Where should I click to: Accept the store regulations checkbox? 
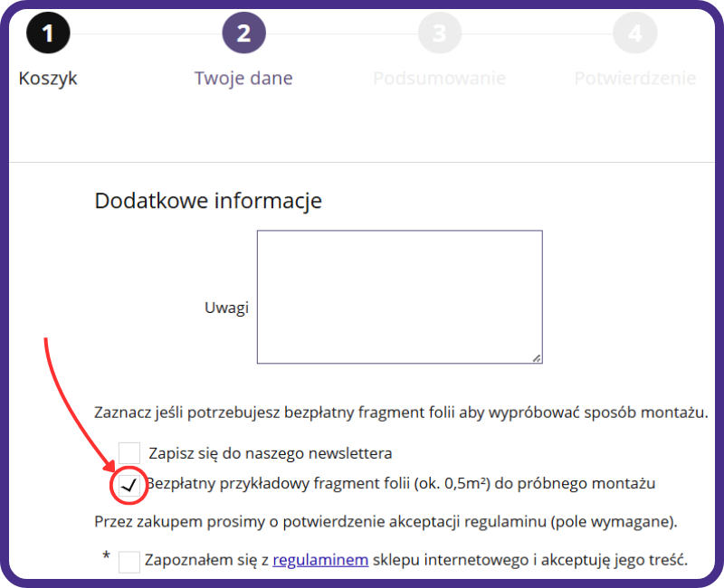(x=129, y=562)
